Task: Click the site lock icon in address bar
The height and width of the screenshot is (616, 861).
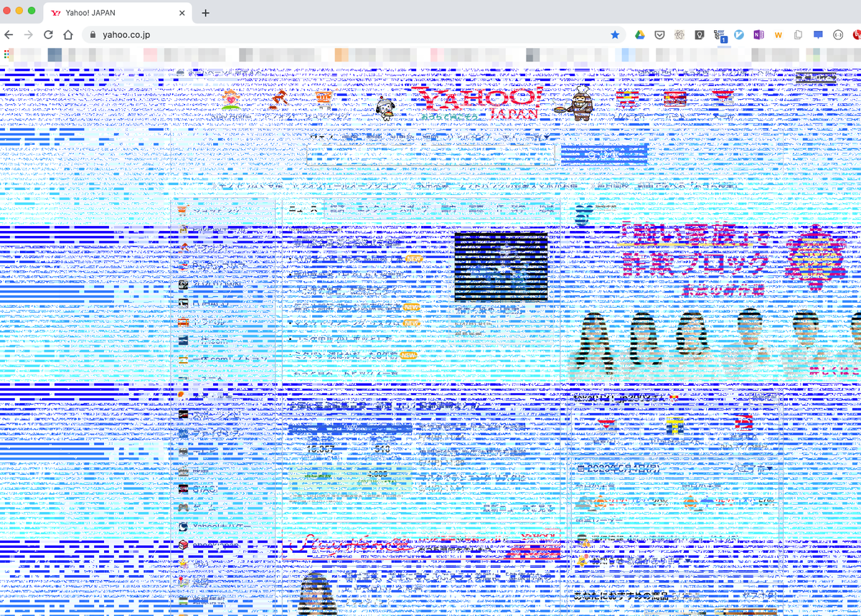Action: coord(92,34)
